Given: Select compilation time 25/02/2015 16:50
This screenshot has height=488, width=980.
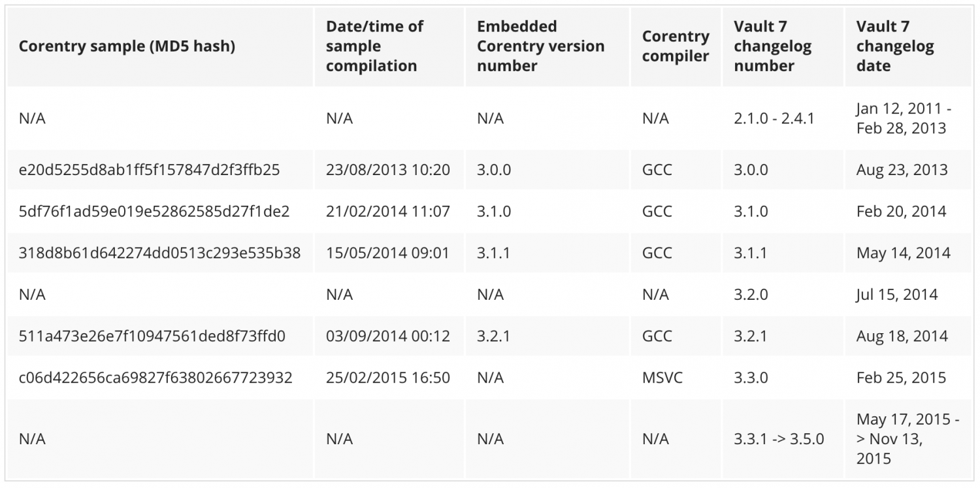Looking at the screenshot, I should click(x=388, y=378).
